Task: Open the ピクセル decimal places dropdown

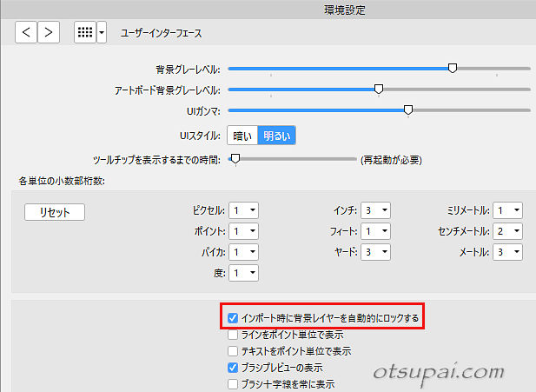Action: pos(243,209)
